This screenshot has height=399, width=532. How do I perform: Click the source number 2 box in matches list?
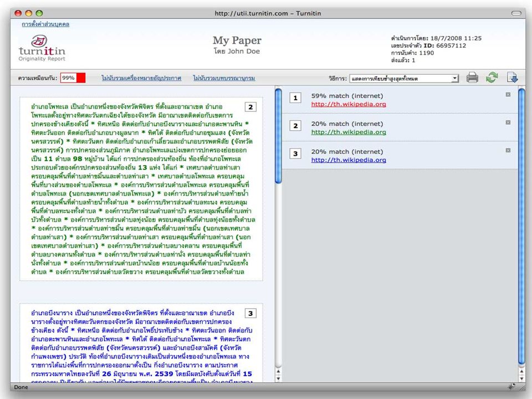click(x=295, y=126)
